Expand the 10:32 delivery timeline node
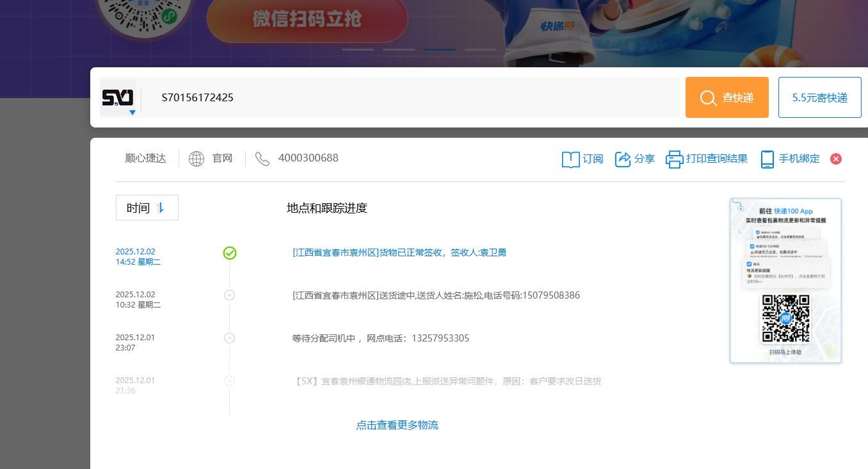The image size is (868, 469). tap(229, 295)
